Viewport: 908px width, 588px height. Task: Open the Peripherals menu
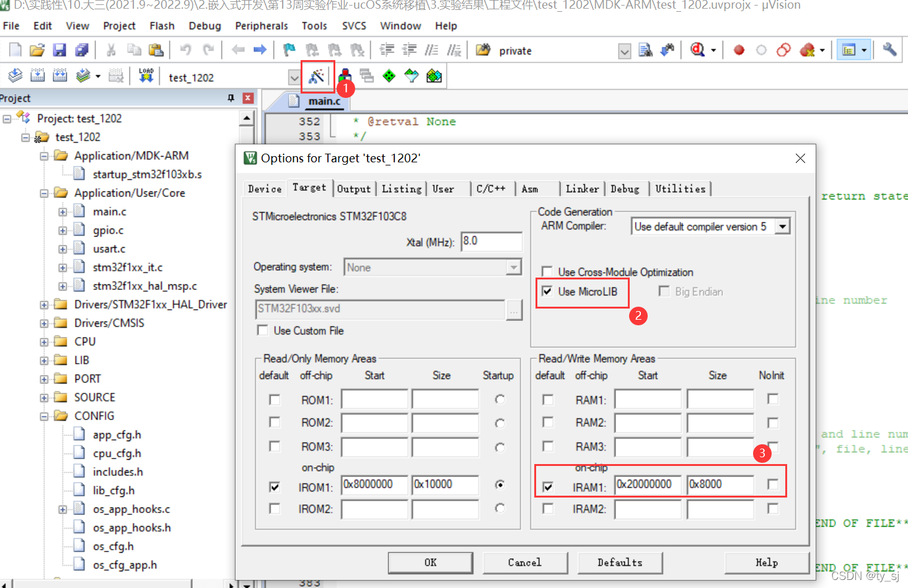[262, 26]
